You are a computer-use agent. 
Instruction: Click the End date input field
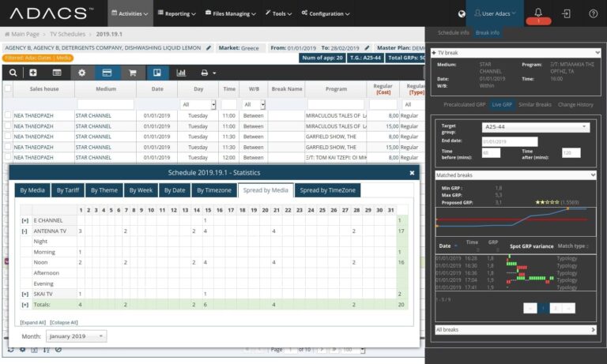click(x=509, y=141)
